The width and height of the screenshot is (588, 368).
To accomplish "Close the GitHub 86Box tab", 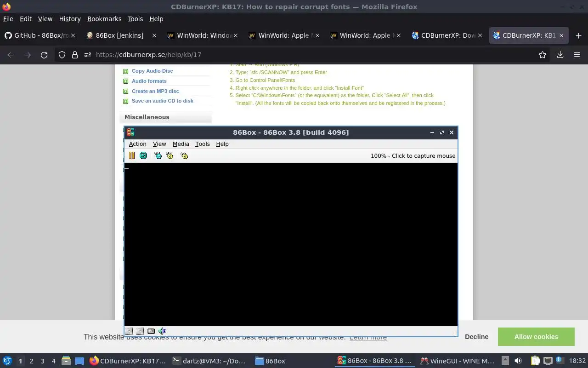I will click(x=73, y=35).
